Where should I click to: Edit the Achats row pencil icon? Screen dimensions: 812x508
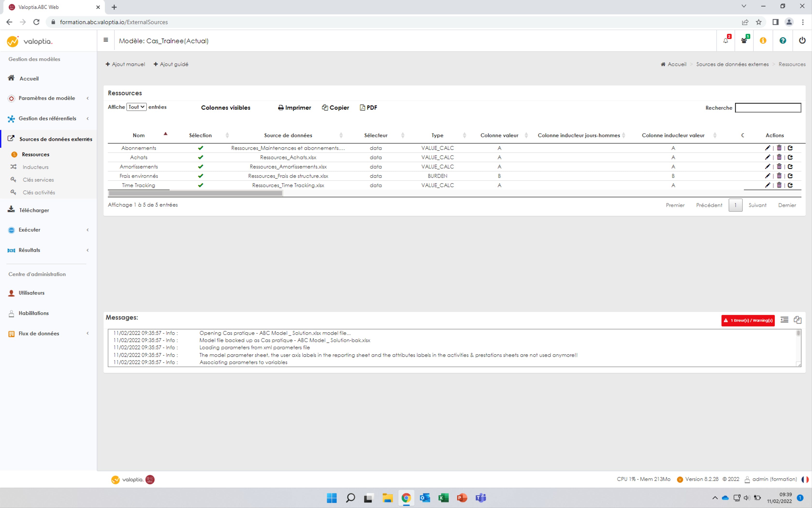767,157
